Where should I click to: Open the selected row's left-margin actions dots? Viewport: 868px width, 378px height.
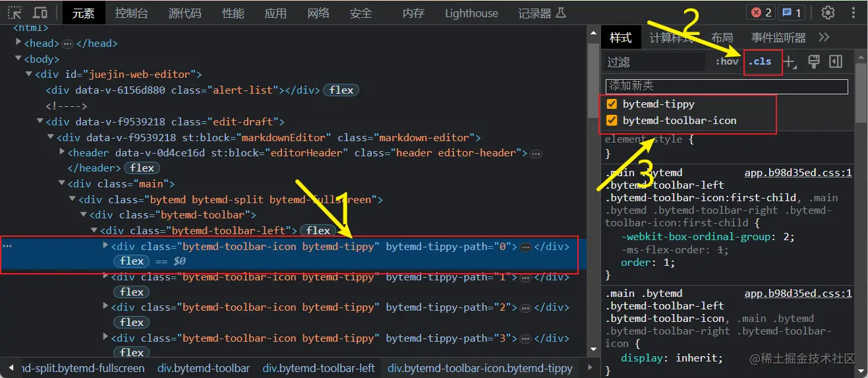point(7,246)
